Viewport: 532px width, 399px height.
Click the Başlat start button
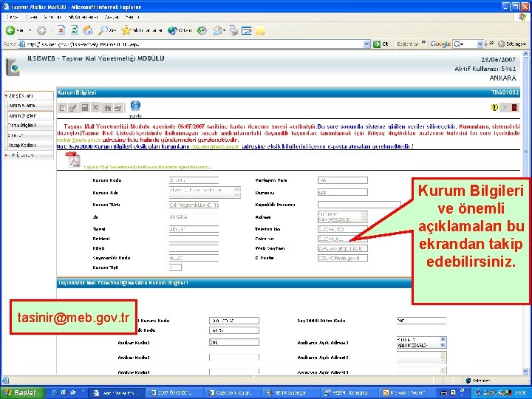(22, 392)
